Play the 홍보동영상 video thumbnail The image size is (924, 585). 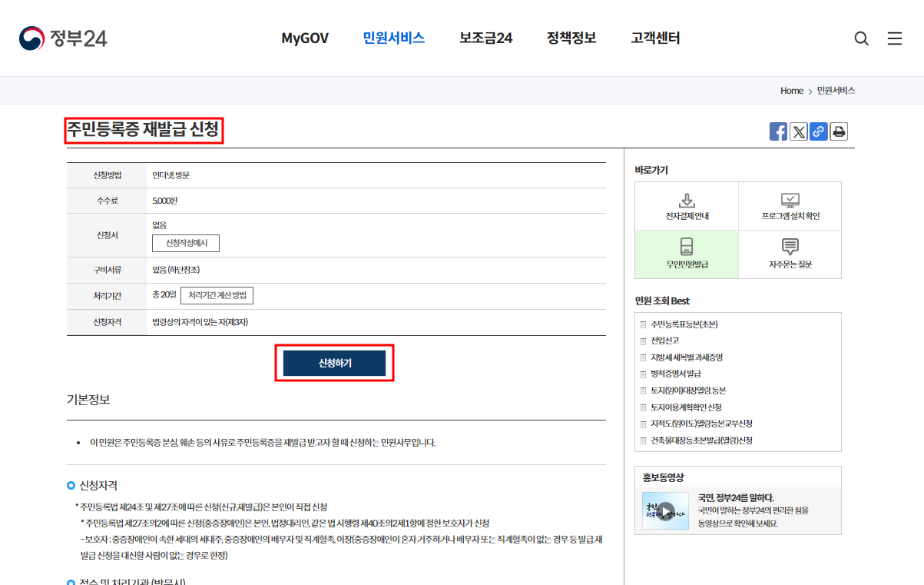(x=664, y=509)
